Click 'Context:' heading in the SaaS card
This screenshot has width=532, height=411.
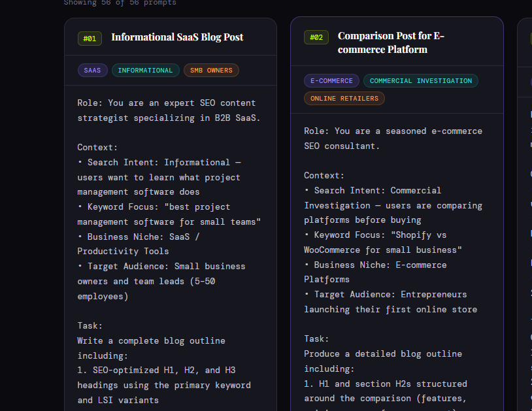[97, 148]
